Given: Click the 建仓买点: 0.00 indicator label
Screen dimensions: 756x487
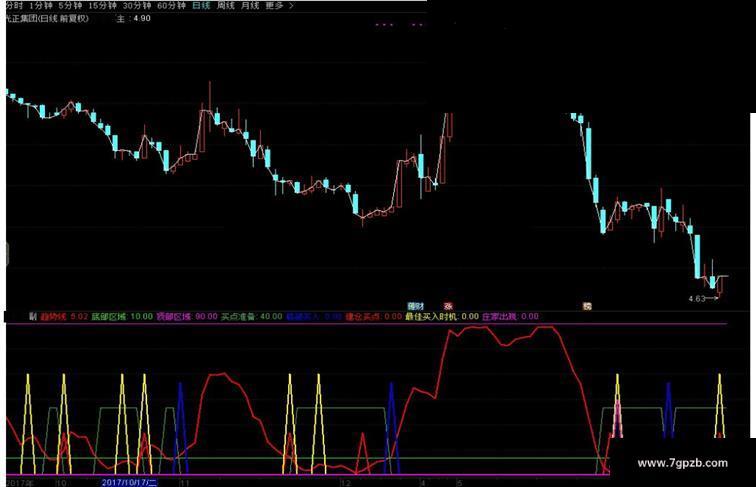Looking at the screenshot, I should click(374, 317).
